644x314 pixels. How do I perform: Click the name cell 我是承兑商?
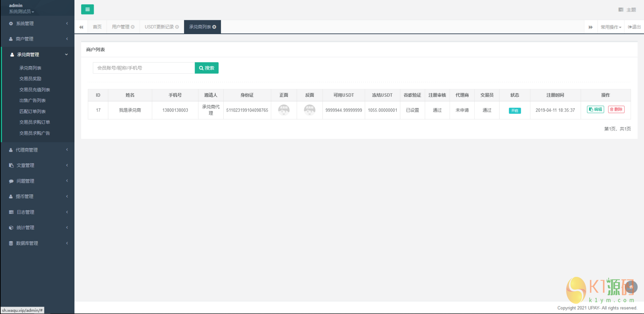(130, 110)
